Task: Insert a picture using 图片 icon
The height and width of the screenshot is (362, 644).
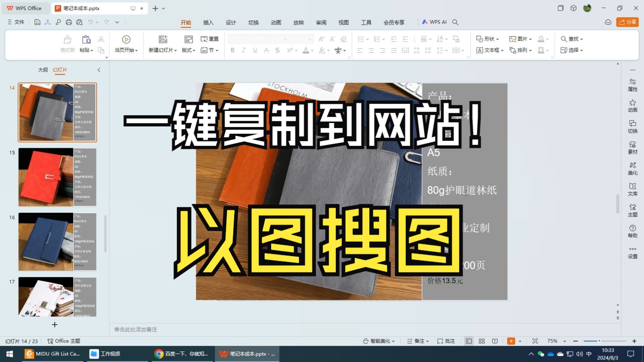Action: coord(520,39)
